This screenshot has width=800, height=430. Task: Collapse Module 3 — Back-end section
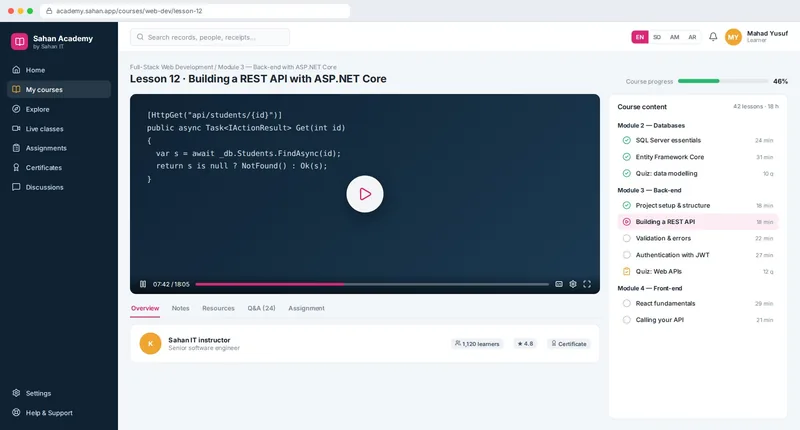click(x=649, y=190)
